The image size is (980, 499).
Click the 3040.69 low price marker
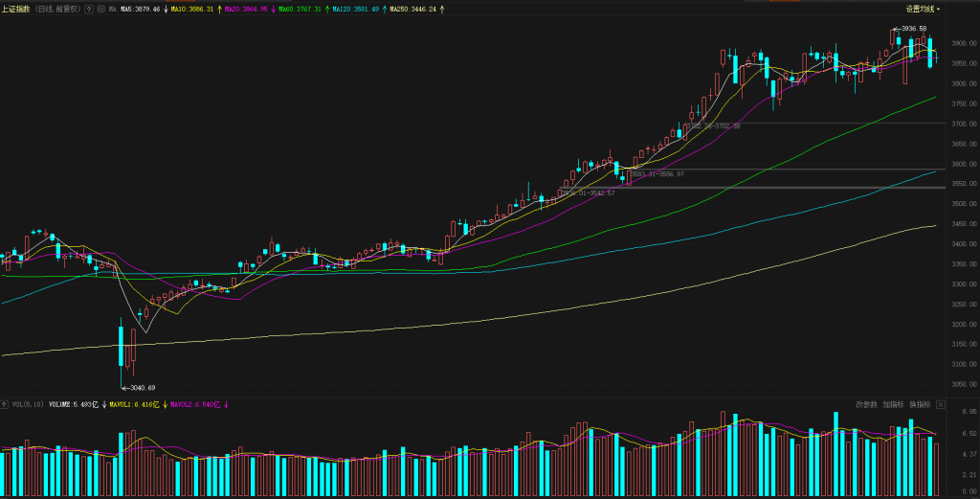[x=141, y=387]
